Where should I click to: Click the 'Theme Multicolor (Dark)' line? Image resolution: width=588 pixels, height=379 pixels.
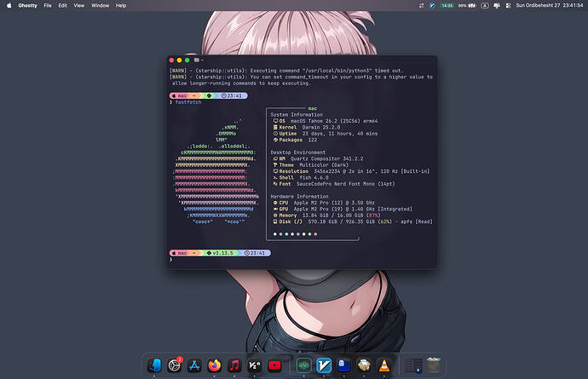coord(311,165)
